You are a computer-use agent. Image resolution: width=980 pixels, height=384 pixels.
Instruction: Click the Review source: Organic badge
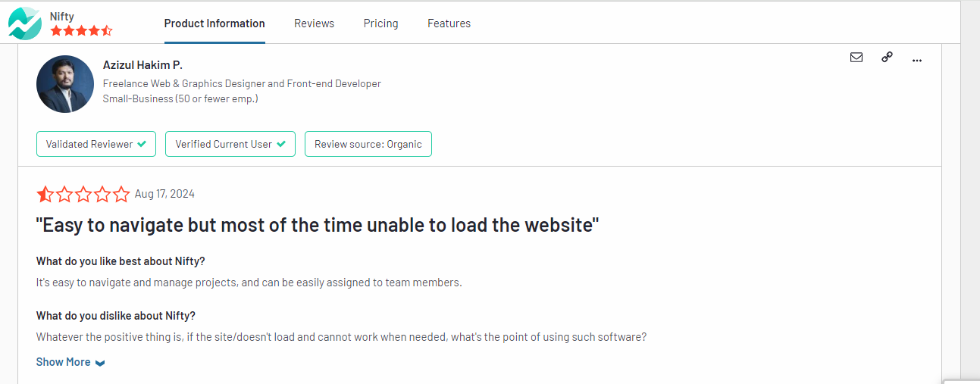point(368,144)
